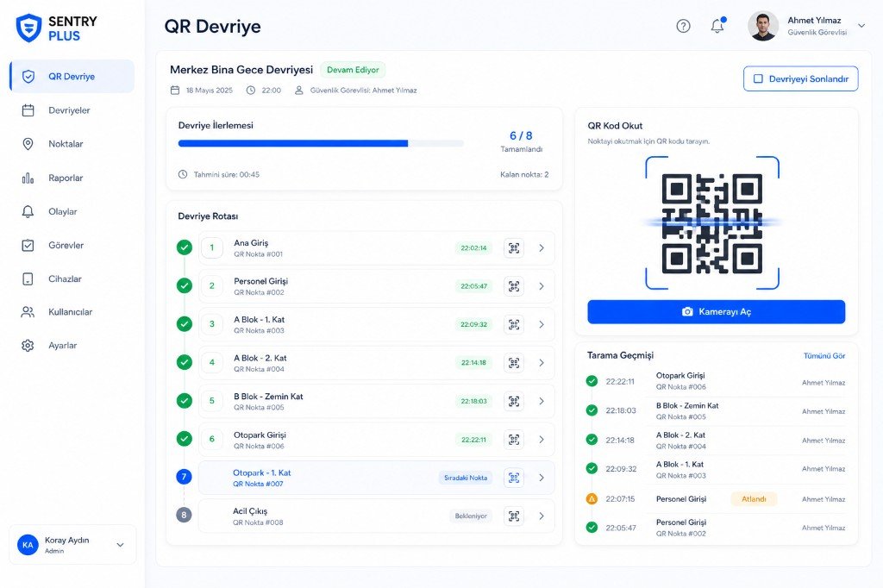The height and width of the screenshot is (588, 883).
Task: Click the 6 / 8 completed counter
Action: [521, 135]
